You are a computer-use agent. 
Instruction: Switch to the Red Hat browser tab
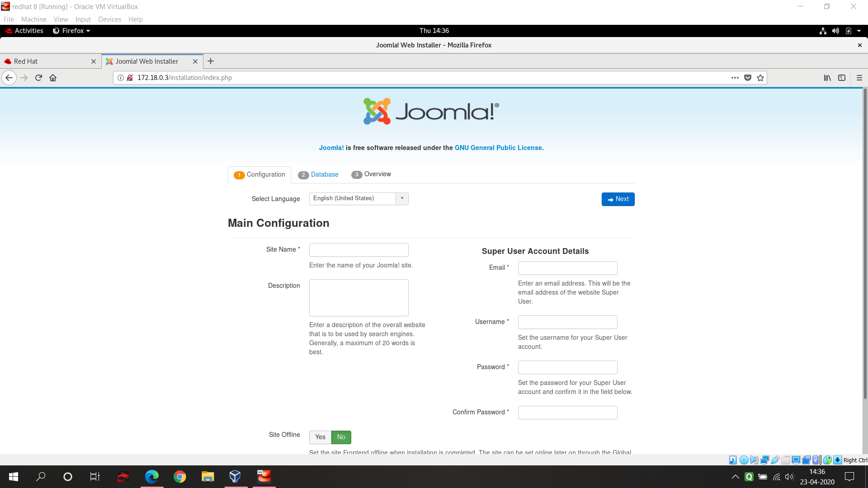pyautogui.click(x=45, y=61)
